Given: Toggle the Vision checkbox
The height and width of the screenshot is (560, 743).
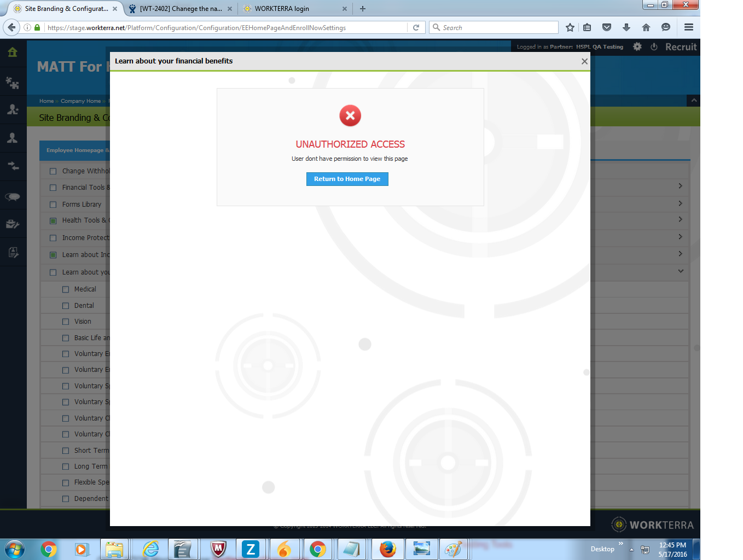Looking at the screenshot, I should (x=66, y=322).
